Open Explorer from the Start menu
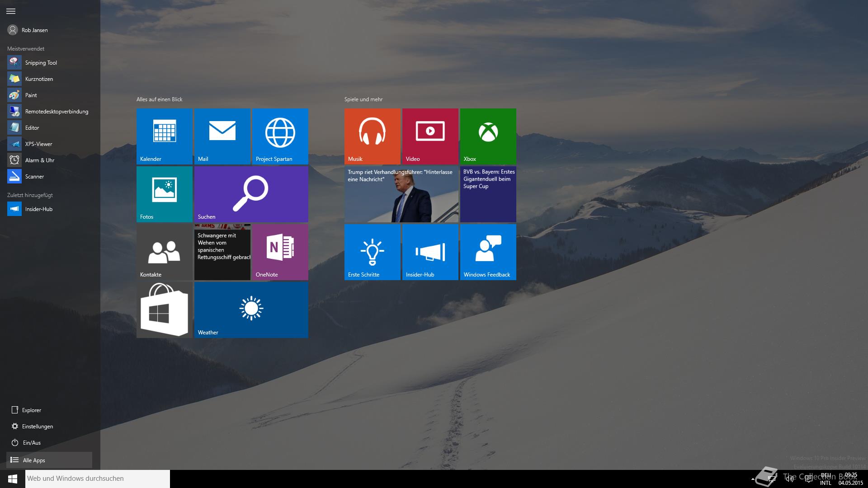Screen dimensions: 868x488 32,410
